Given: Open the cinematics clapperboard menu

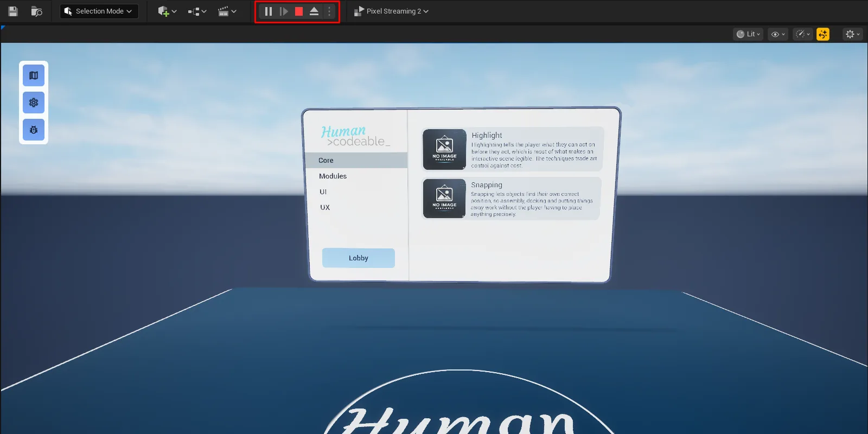Looking at the screenshot, I should click(227, 11).
